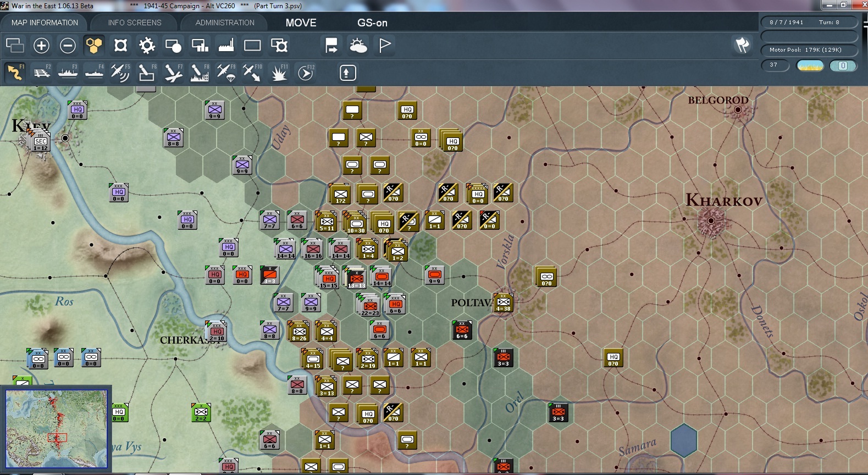This screenshot has width=868, height=475.
Task: Select the F3 ship mode
Action: coord(68,73)
